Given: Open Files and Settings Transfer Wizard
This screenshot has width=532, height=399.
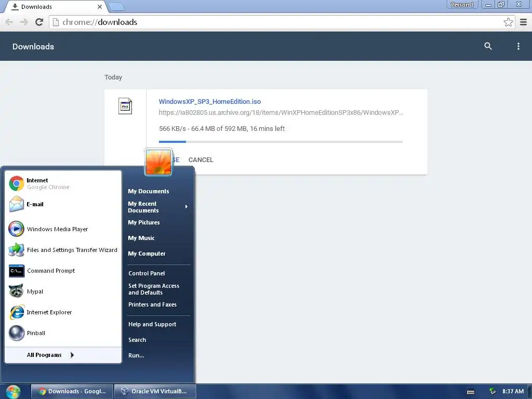Looking at the screenshot, I should tap(63, 250).
